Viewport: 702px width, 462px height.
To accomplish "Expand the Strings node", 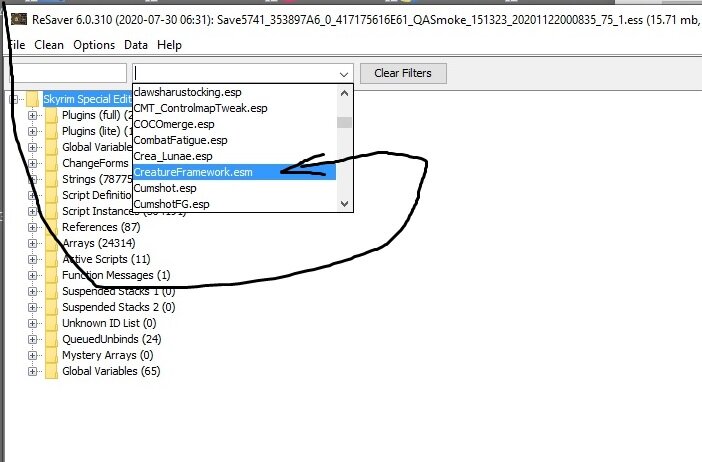I will [x=32, y=180].
